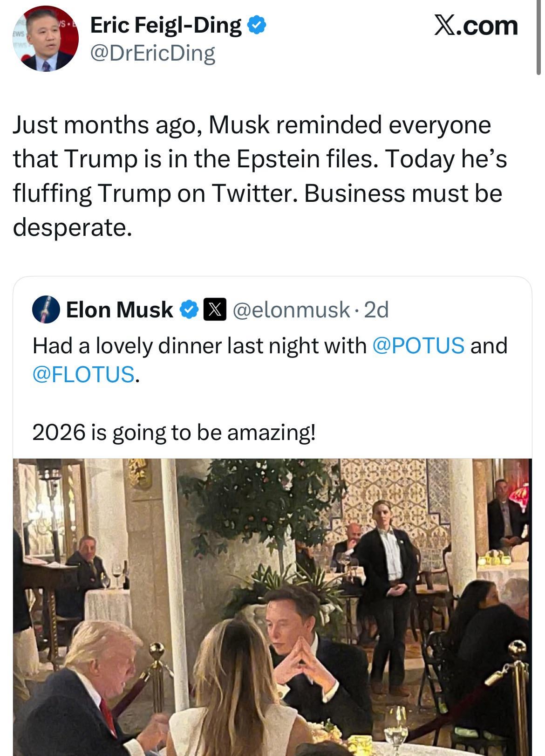Click the 'Just months ago, Musk reminded' line
545x756 pixels.
pyautogui.click(x=252, y=125)
